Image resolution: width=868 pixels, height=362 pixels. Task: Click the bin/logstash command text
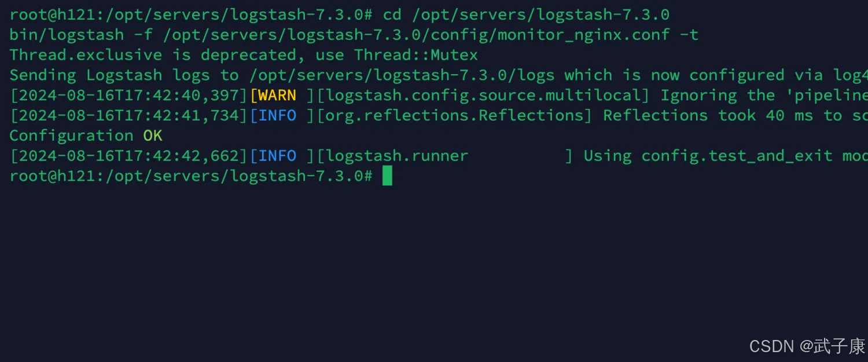(x=67, y=35)
